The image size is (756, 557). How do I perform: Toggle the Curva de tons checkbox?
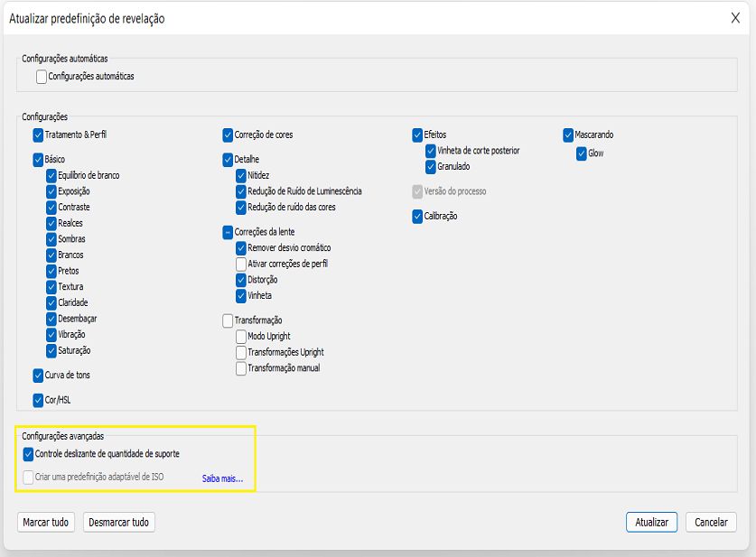[x=38, y=375]
